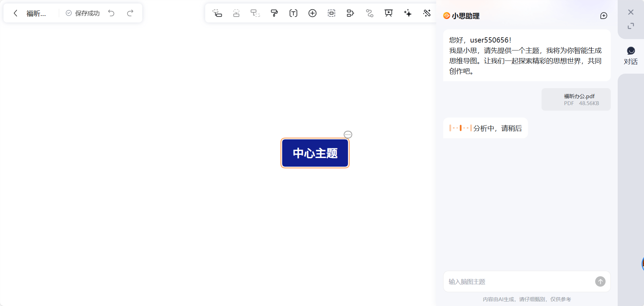Open the circled plus insert tool
Screen dimensions: 644x306
[312, 13]
